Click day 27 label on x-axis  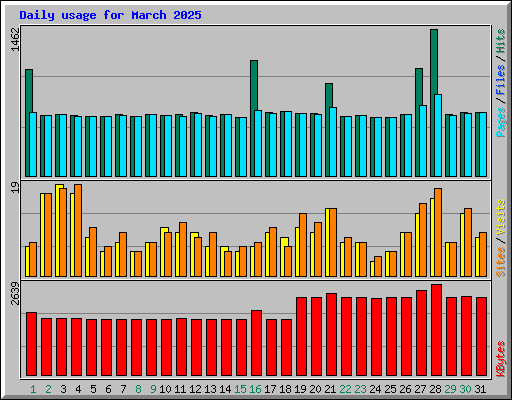(420, 389)
